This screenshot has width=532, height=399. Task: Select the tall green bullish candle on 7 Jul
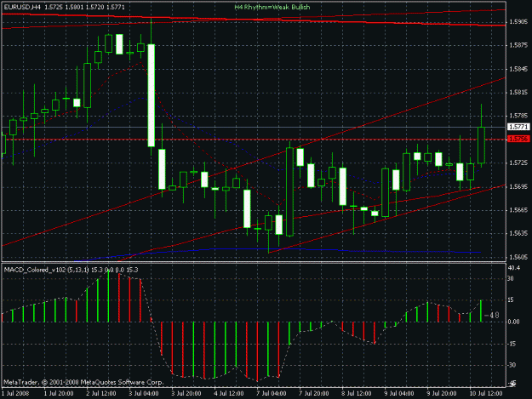point(289,192)
